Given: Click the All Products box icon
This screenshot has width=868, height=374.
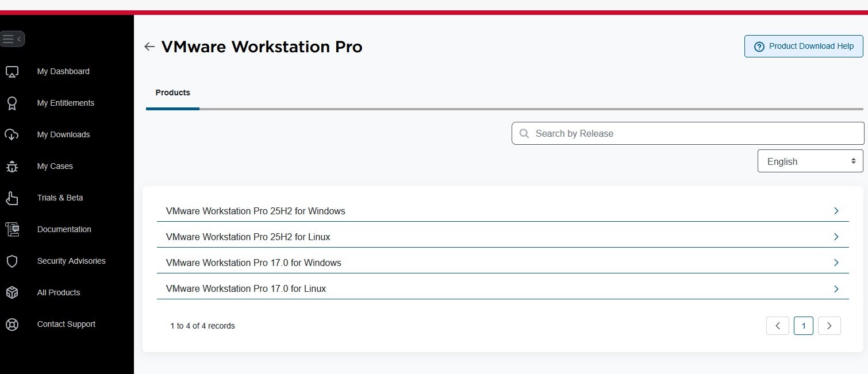Looking at the screenshot, I should [x=12, y=293].
